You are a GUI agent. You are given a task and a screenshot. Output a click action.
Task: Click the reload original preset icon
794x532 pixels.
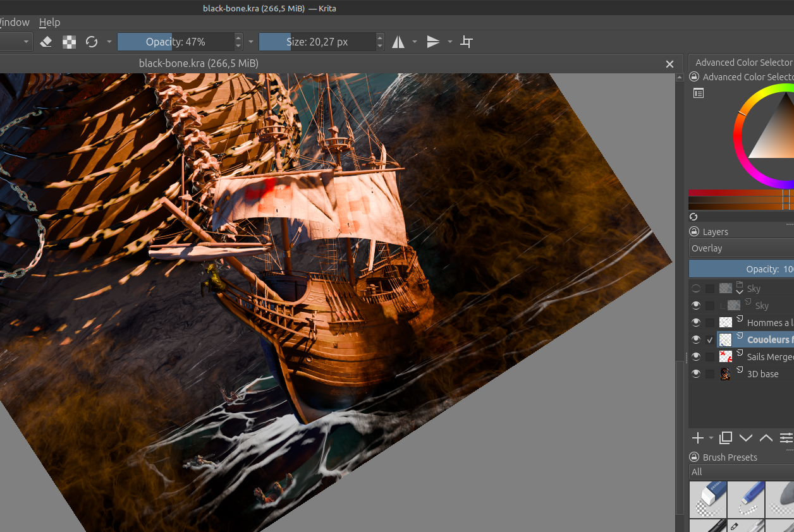coord(92,42)
